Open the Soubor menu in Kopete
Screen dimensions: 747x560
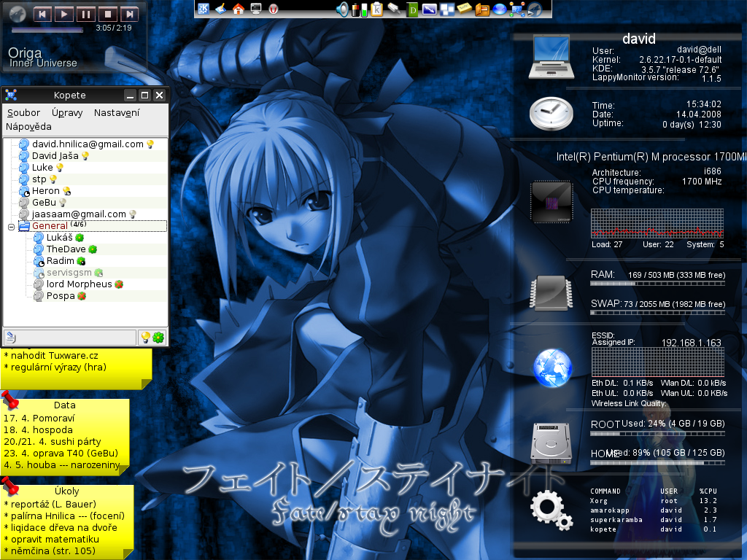(23, 113)
